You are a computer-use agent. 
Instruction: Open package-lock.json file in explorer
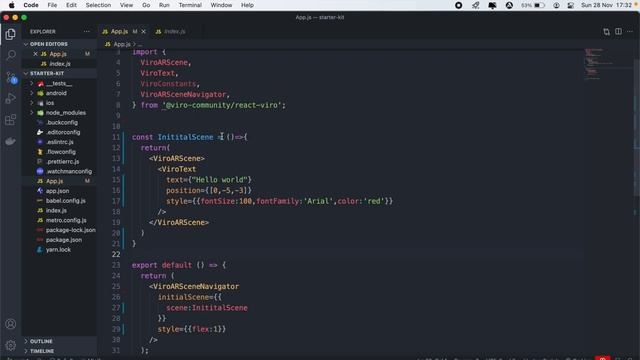point(60,230)
